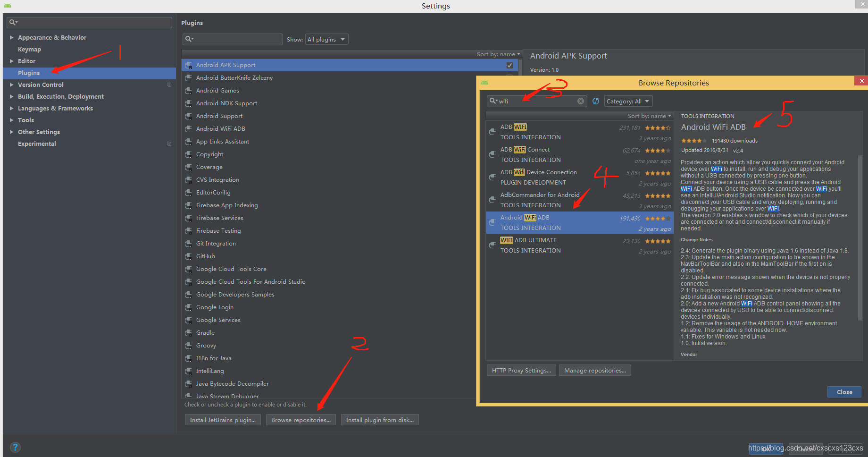Click plugin icon beside Google Login
The width and height of the screenshot is (868, 457).
click(x=188, y=307)
